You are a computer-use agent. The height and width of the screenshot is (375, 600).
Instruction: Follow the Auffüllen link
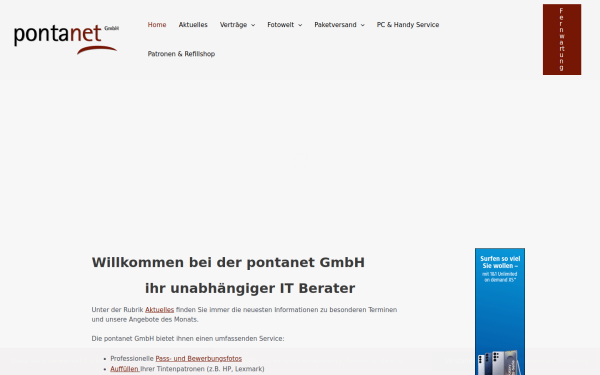coord(124,369)
